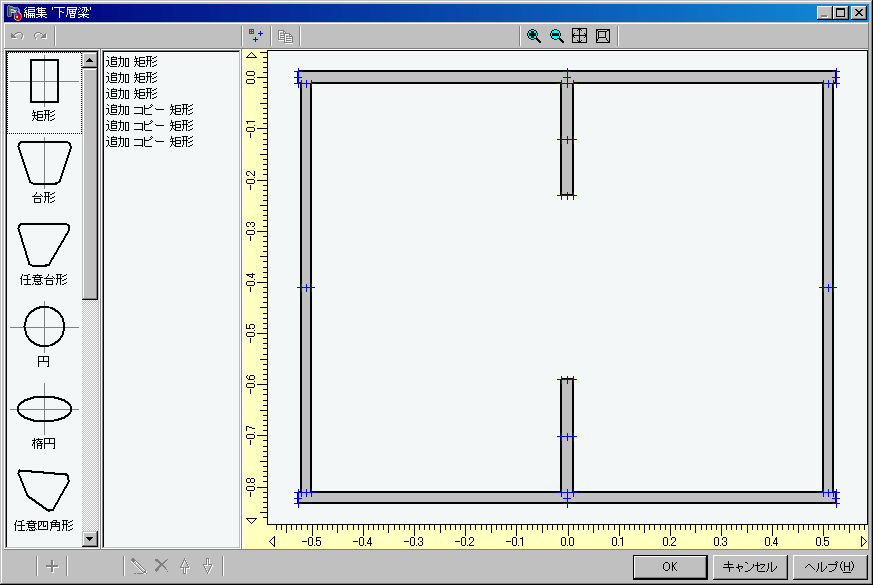Click the horizontal ruler's right triangle arrow
The image size is (873, 585).
pos(863,542)
